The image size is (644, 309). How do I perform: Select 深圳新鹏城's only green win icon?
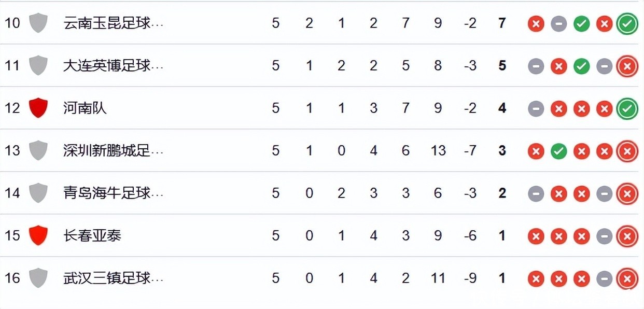point(558,151)
